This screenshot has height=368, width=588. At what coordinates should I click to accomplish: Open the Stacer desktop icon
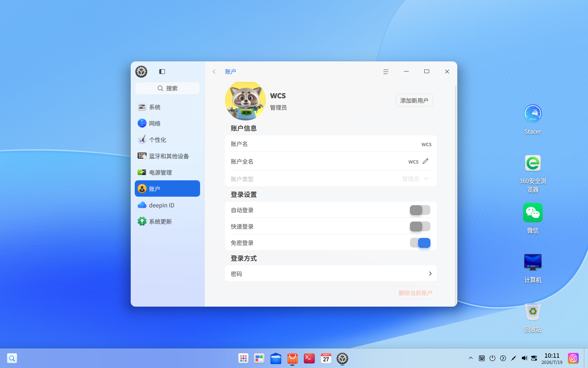(533, 119)
